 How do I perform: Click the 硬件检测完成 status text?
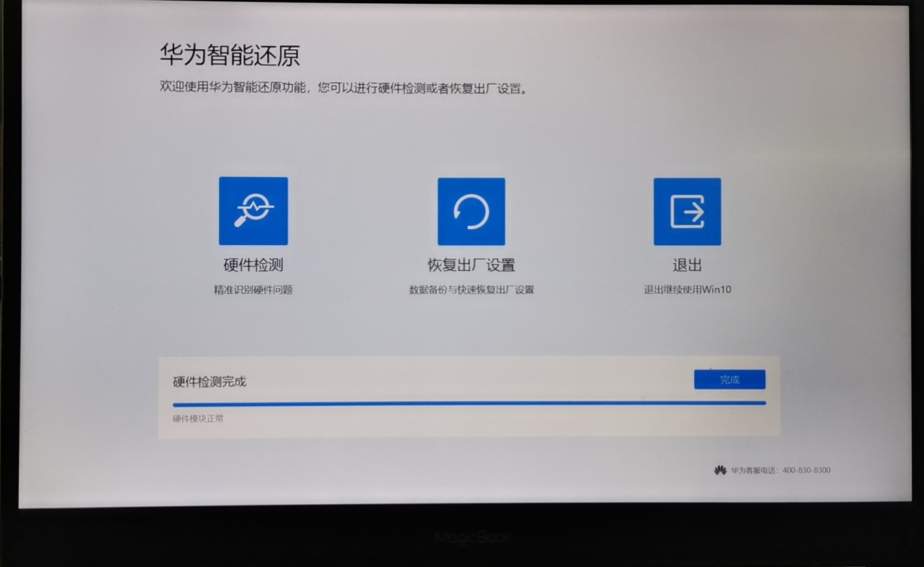click(210, 382)
